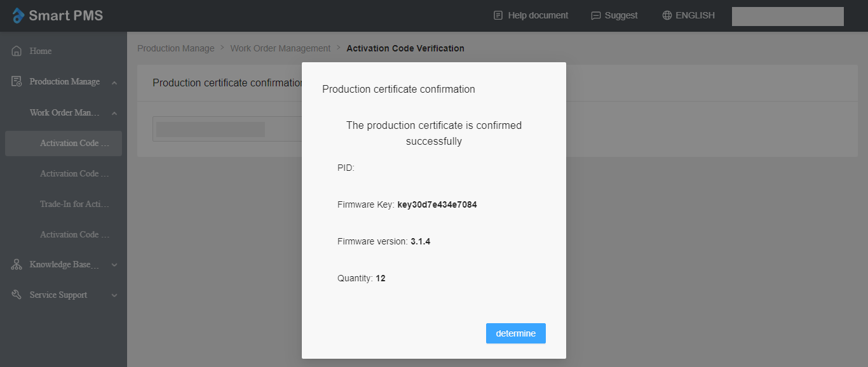
Task: Click the Help document icon
Action: coord(498,15)
